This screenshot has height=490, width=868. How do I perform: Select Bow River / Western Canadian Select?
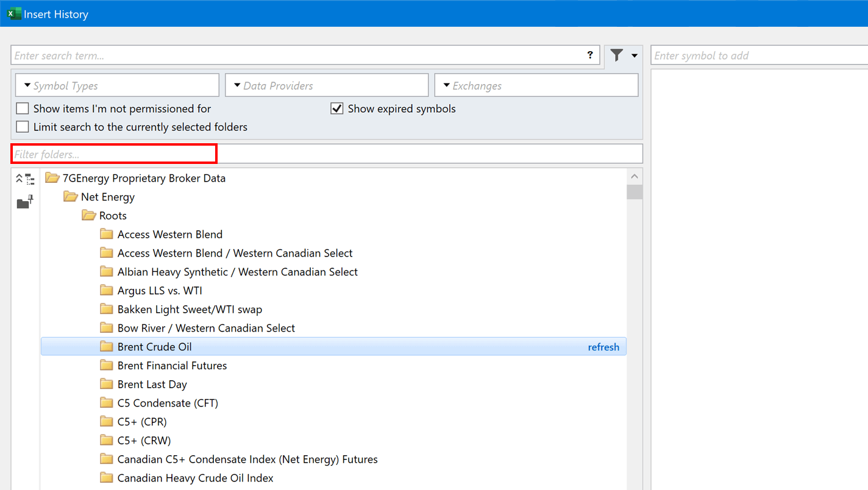[206, 328]
